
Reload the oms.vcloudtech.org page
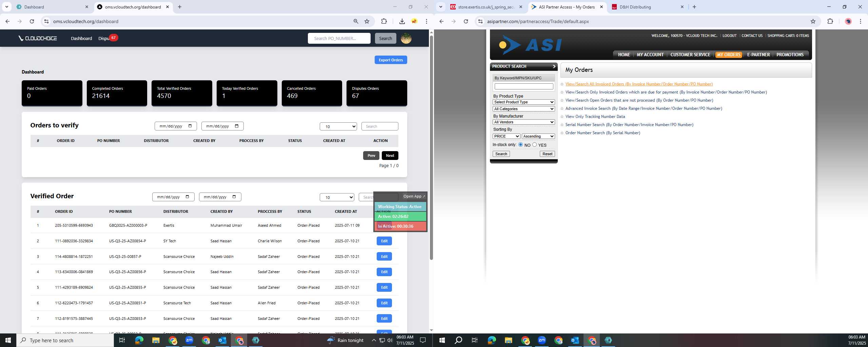tap(32, 21)
